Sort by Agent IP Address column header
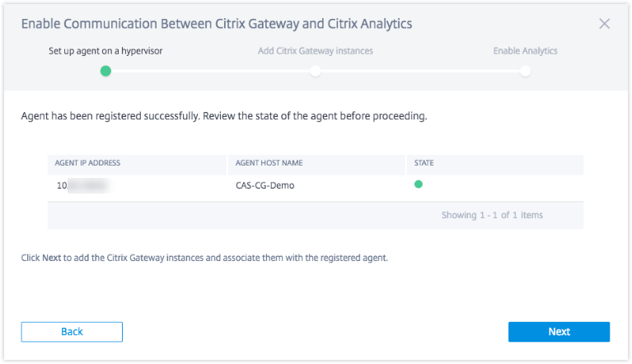The height and width of the screenshot is (364, 632). pyautogui.click(x=87, y=163)
